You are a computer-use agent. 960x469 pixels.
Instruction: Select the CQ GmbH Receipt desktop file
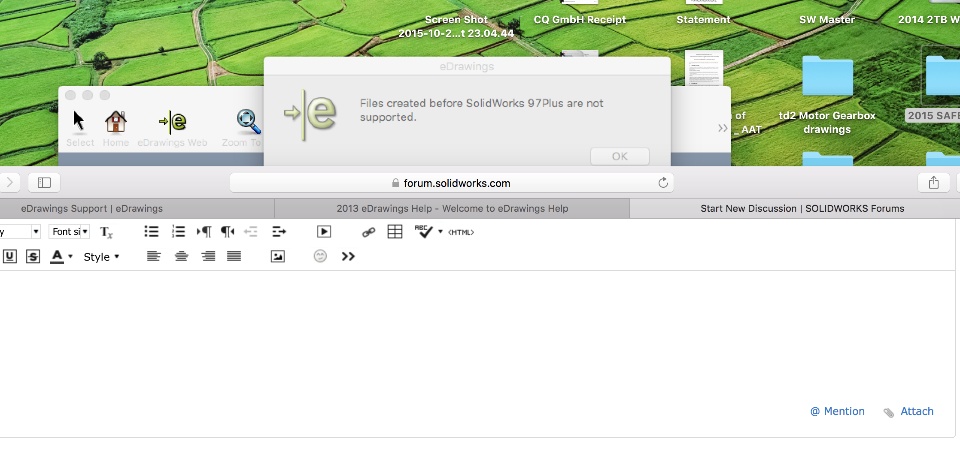[580, 19]
